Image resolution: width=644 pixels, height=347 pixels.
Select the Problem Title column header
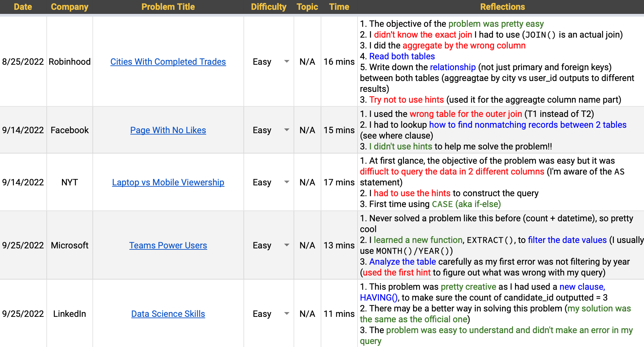coord(168,7)
